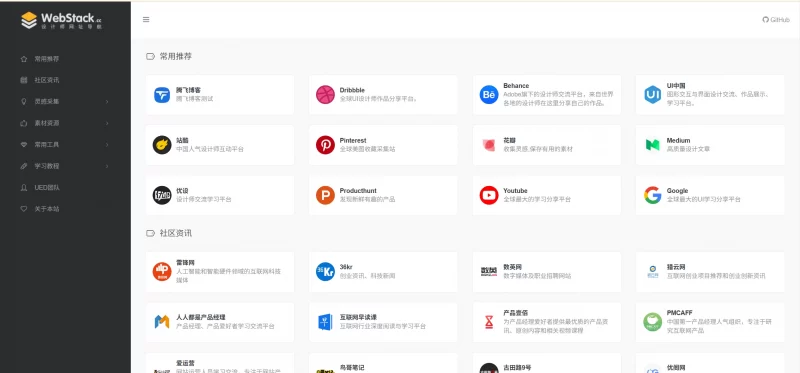The height and width of the screenshot is (373, 800).
Task: Click the 腾飞博客 blue logo
Action: tap(162, 95)
